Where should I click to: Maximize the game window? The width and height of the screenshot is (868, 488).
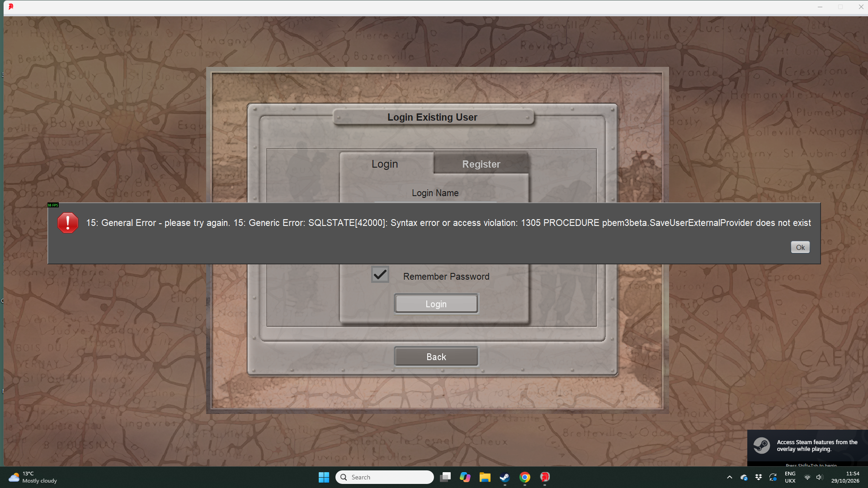pos(840,7)
